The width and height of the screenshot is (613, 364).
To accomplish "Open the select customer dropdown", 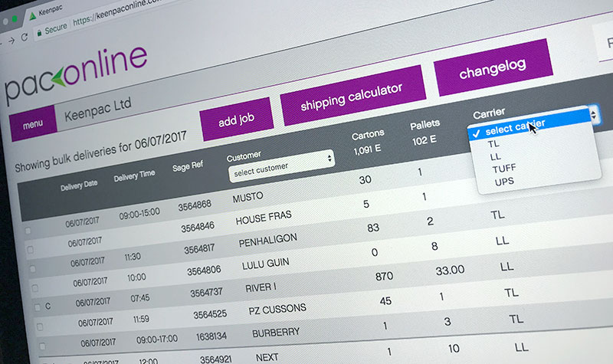I will click(281, 166).
